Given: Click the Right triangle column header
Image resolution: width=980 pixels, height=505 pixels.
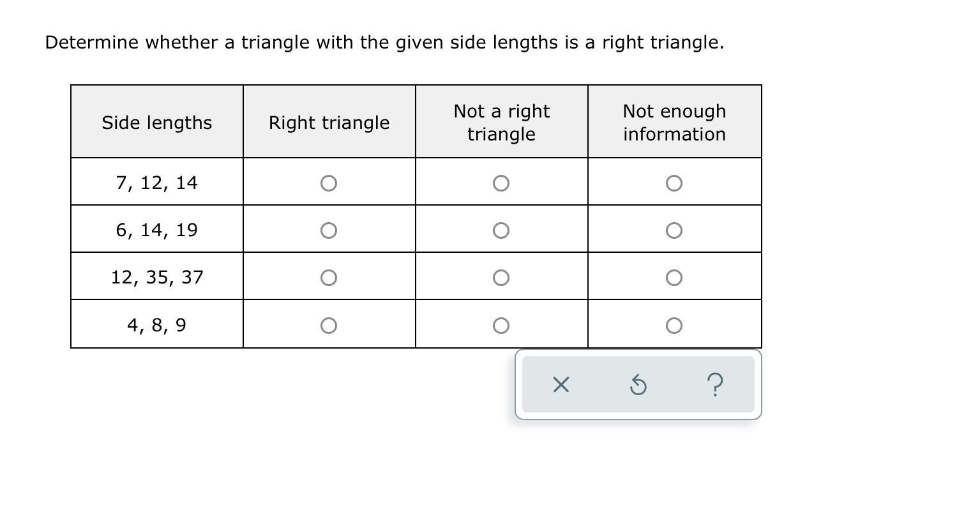Looking at the screenshot, I should point(329,123).
